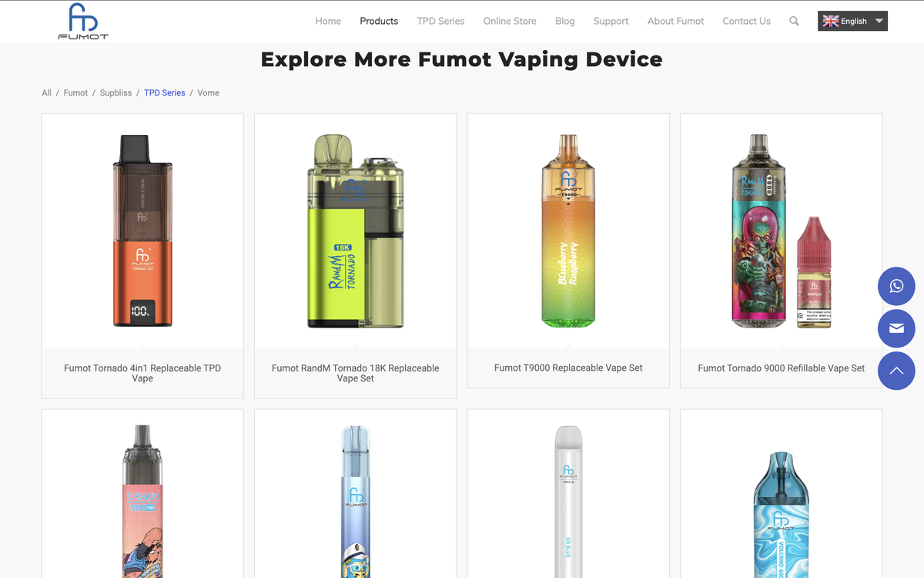This screenshot has height=578, width=924.
Task: Select the TPD Series category filter
Action: [165, 92]
